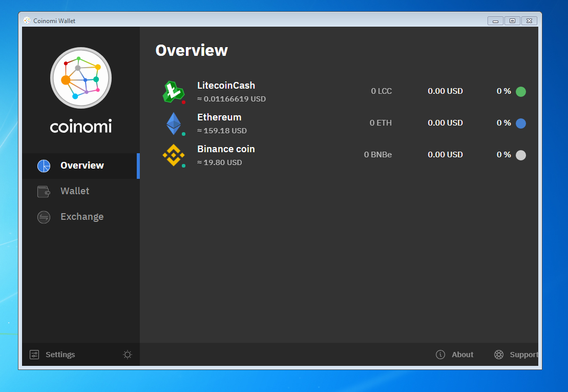Screen dimensions: 568x392
Task: Click the LitecoinCash coin icon
Action: (173, 92)
